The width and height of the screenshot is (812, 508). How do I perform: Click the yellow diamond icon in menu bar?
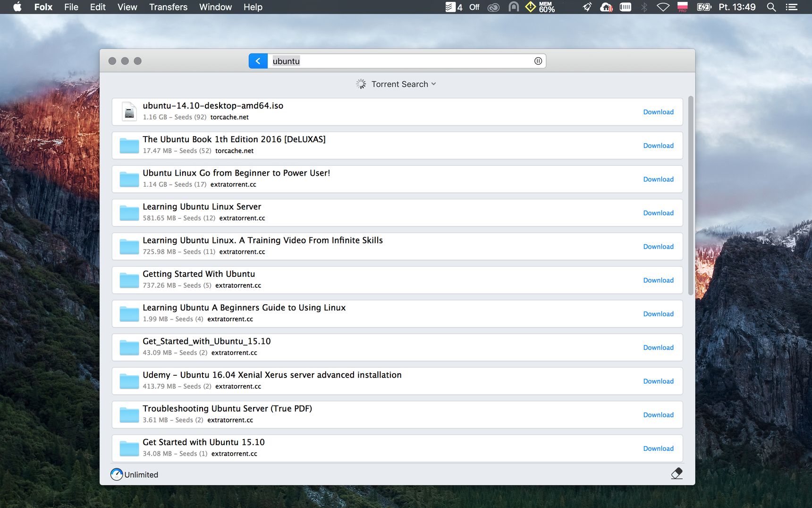[531, 7]
